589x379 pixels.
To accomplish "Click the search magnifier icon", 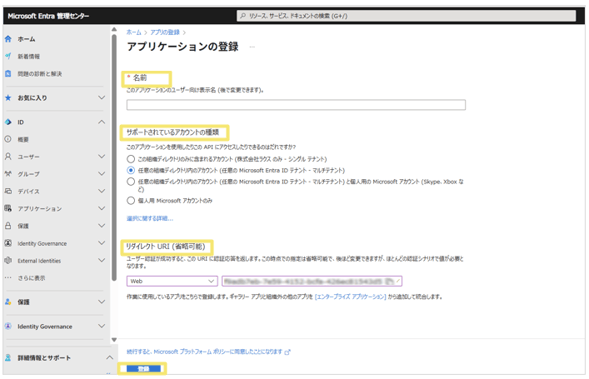I will [243, 16].
